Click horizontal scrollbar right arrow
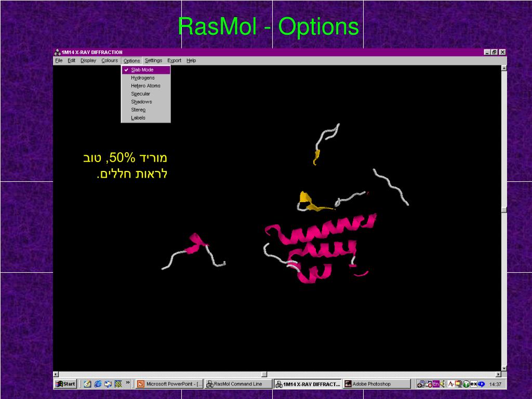Screen dimensions: 532x399 click(x=498, y=374)
